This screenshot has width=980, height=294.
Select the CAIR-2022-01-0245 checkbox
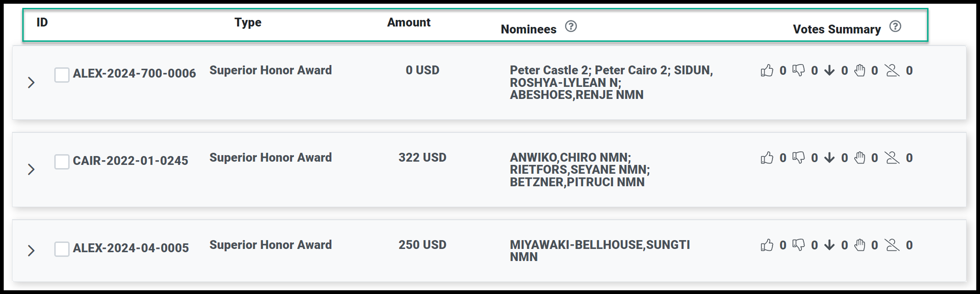tap(62, 162)
